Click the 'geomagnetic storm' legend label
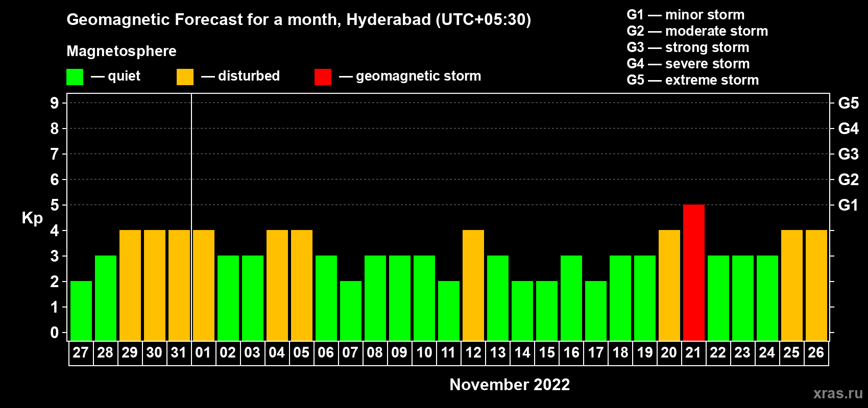Image resolution: width=868 pixels, height=408 pixels. [418, 76]
